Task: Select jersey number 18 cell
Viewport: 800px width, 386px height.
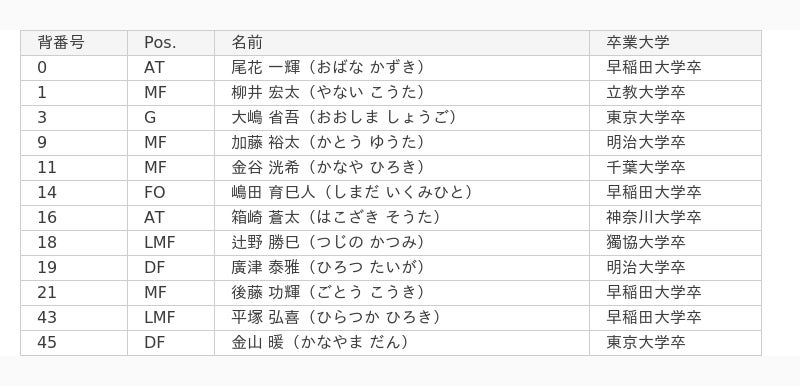Action: click(x=74, y=243)
